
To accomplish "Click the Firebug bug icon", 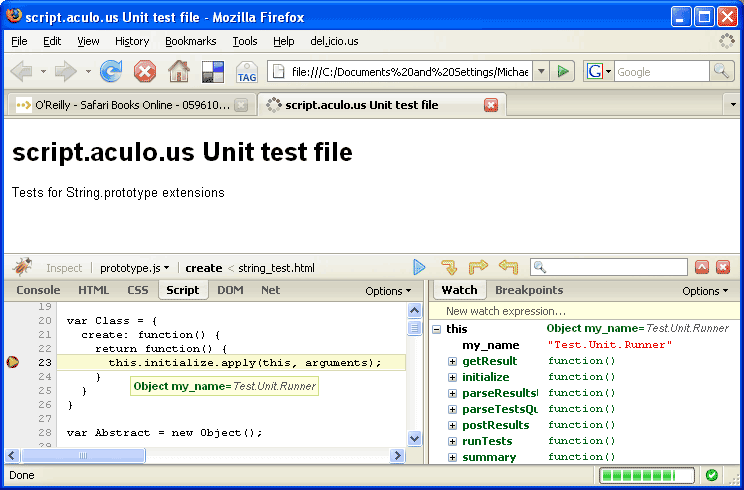I will coord(21,267).
